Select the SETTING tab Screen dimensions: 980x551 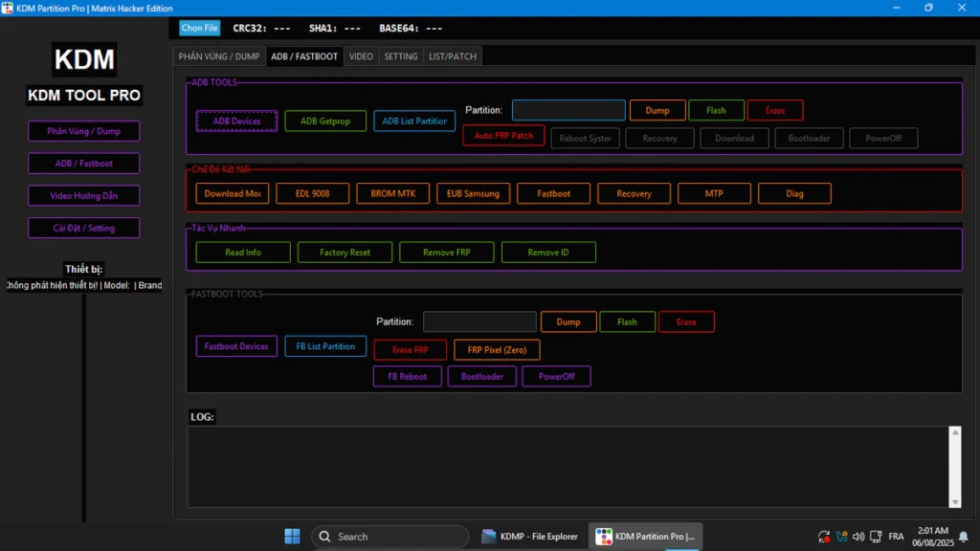coord(401,56)
